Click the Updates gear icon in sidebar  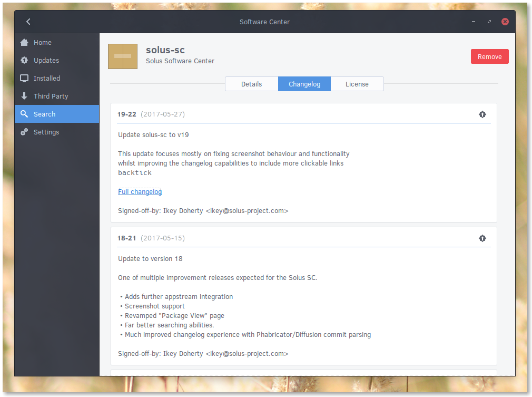(x=24, y=61)
